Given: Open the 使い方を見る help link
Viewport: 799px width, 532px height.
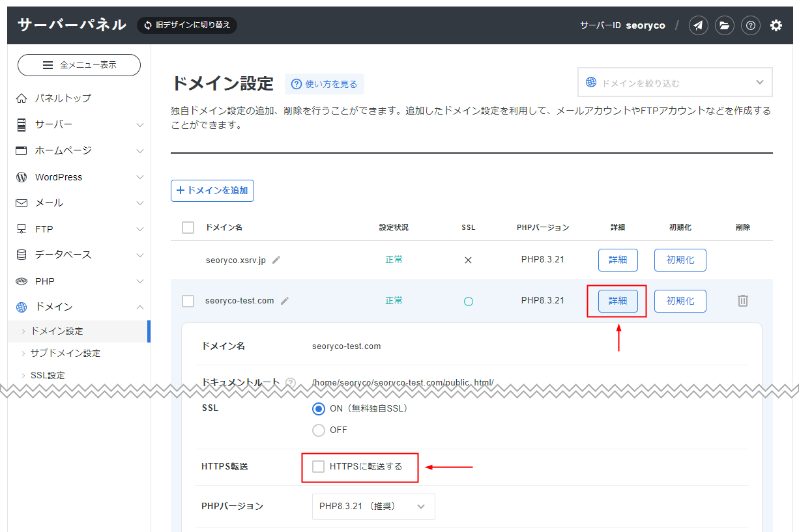Looking at the screenshot, I should pyautogui.click(x=324, y=83).
